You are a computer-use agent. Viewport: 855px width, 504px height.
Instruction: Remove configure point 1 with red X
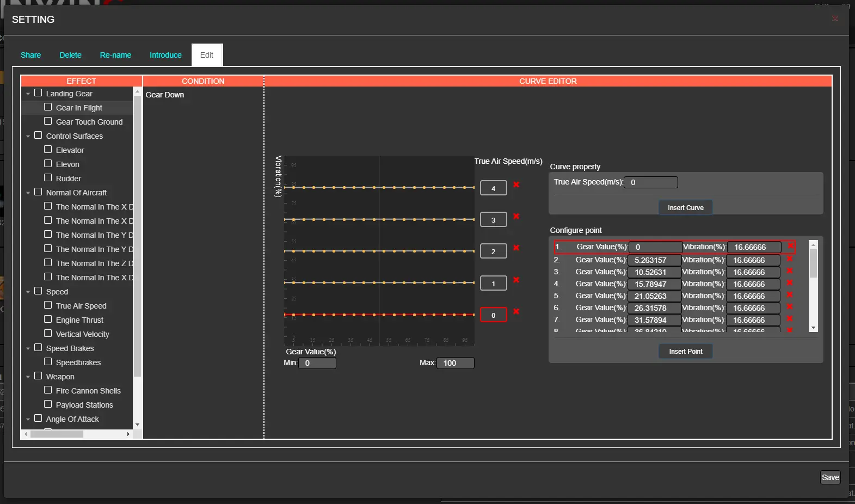coord(790,247)
